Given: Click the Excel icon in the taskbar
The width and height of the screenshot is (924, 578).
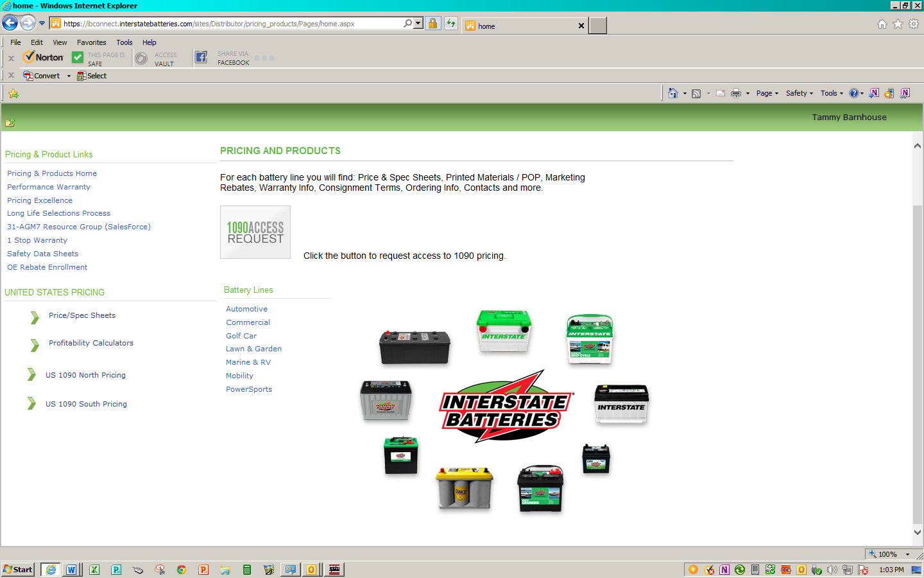Looking at the screenshot, I should pyautogui.click(x=94, y=570).
